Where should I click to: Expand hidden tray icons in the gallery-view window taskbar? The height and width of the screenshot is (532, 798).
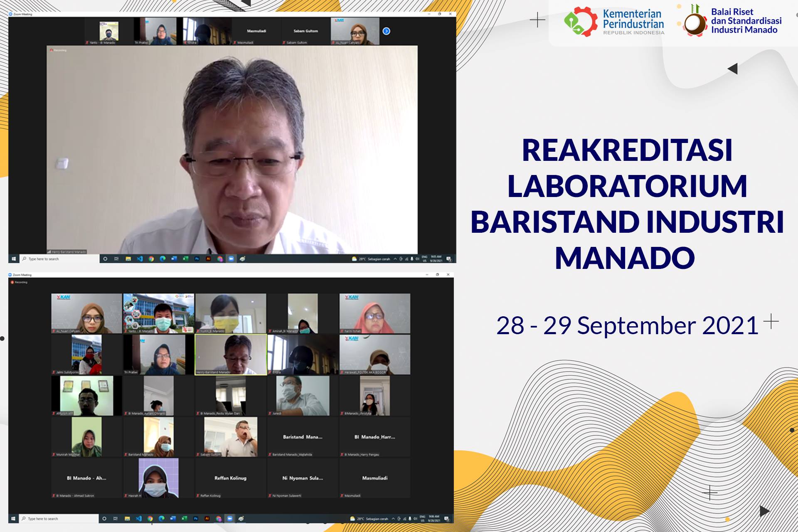393,519
